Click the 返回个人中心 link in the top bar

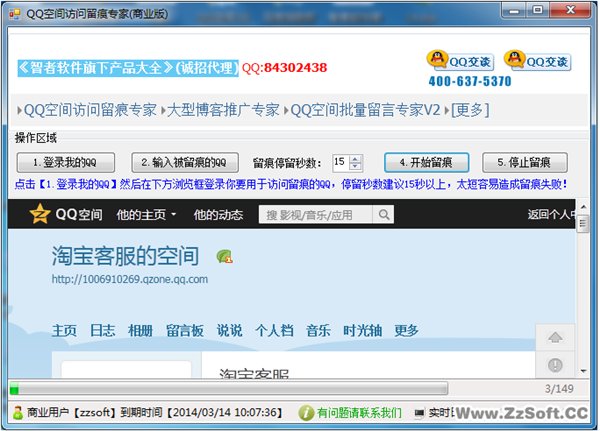tap(551, 215)
